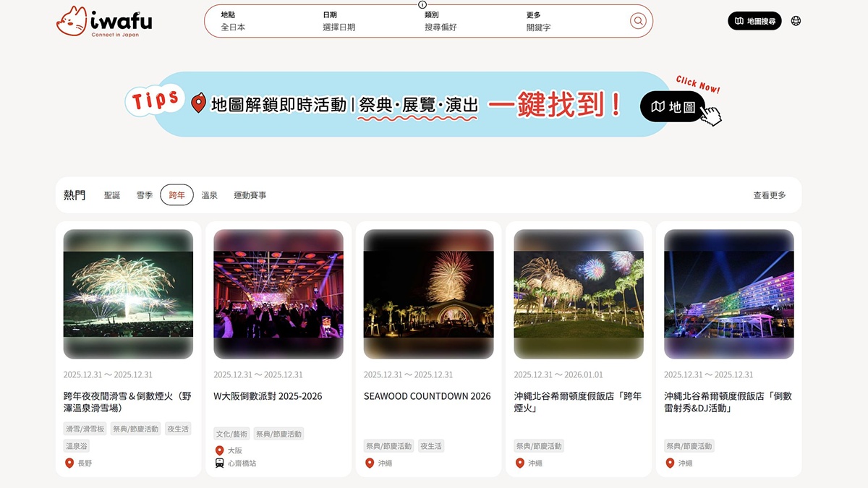Switch to the 溫泉 tab
This screenshot has height=488, width=868.
[x=209, y=195]
